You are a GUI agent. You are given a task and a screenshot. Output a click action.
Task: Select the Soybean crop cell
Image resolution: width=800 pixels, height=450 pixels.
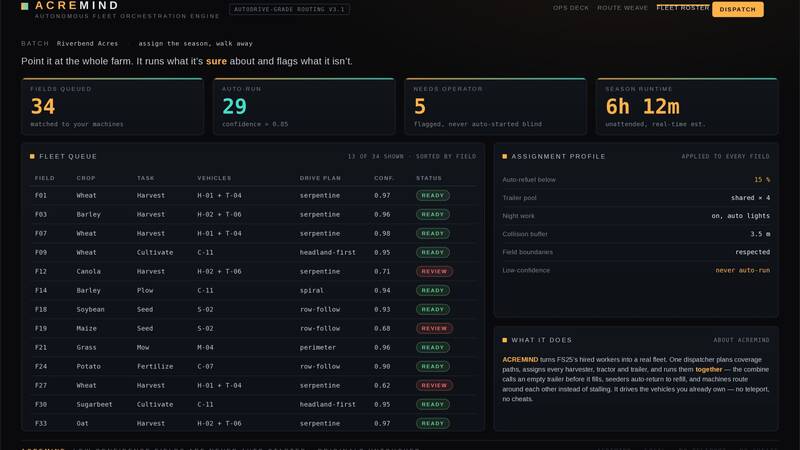pyautogui.click(x=90, y=309)
